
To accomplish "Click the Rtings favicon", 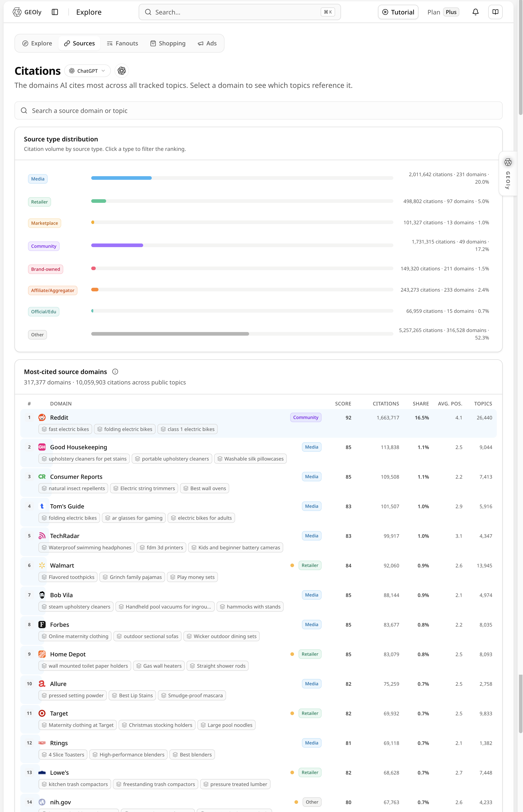I will (x=42, y=742).
